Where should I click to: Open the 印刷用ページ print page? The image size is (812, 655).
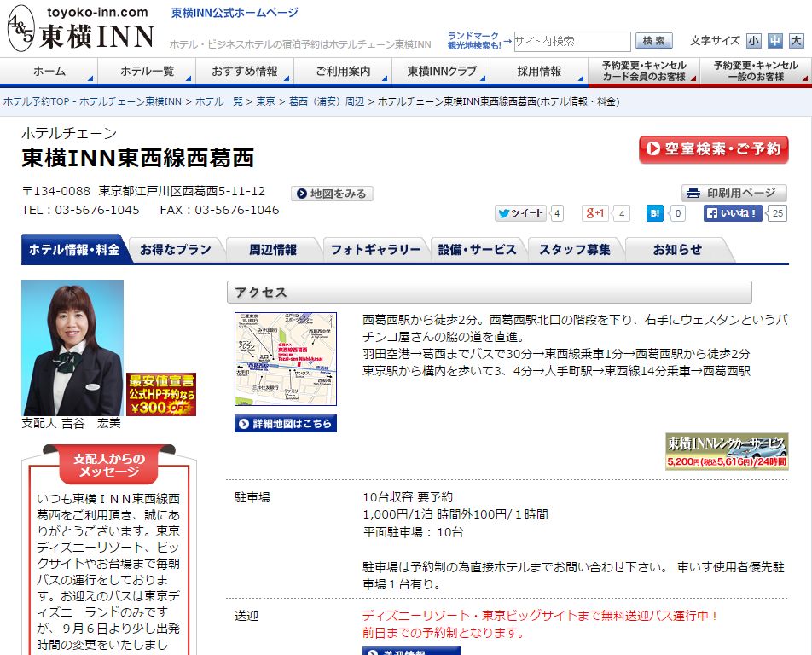point(734,194)
